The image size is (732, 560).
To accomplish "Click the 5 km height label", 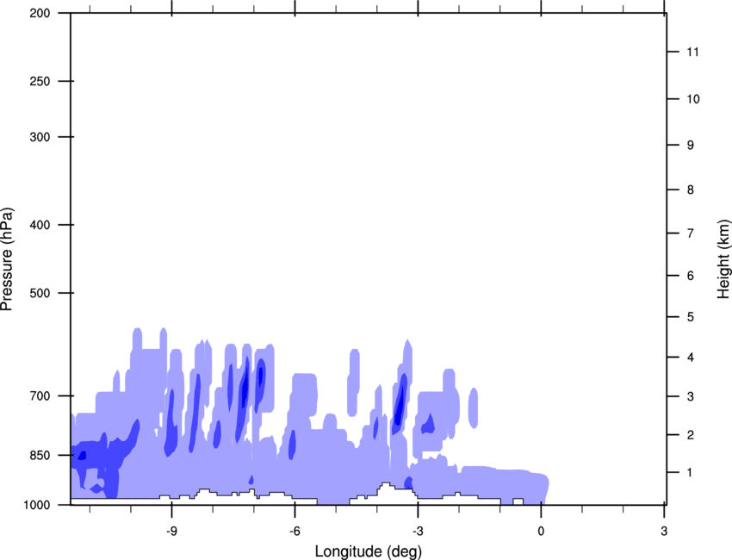I will (691, 317).
